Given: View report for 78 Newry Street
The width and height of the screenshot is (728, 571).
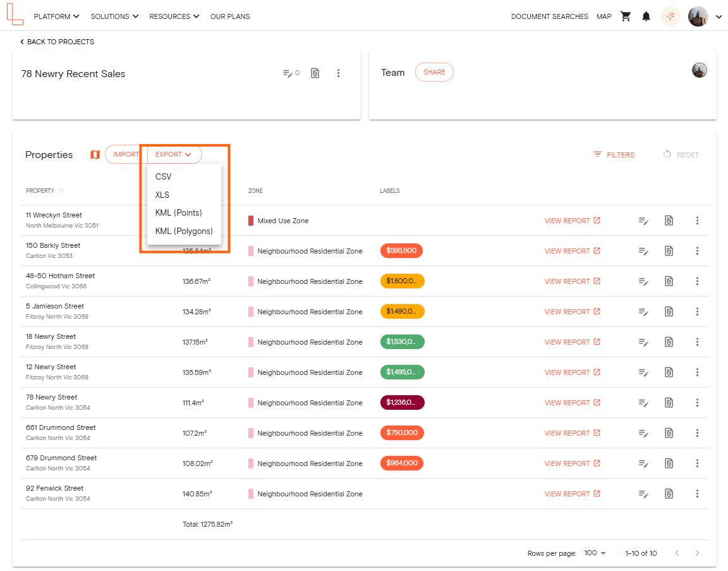Looking at the screenshot, I should click(572, 403).
